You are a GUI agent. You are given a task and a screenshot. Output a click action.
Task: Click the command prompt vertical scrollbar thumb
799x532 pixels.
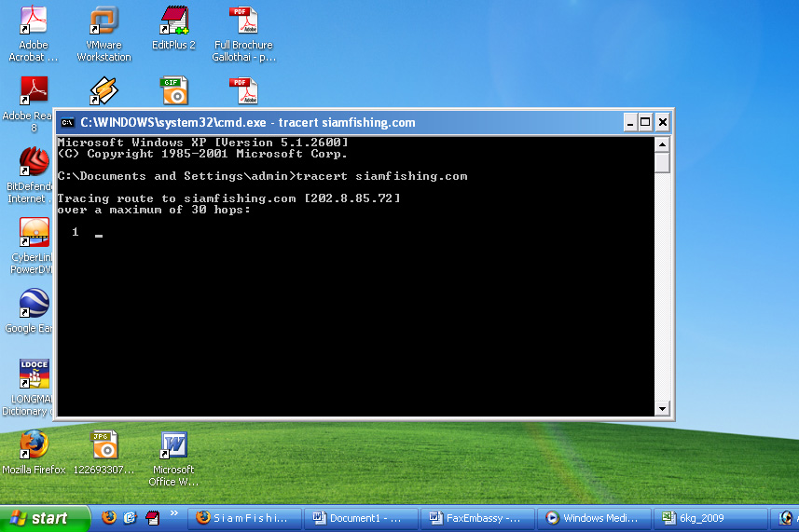point(662,163)
